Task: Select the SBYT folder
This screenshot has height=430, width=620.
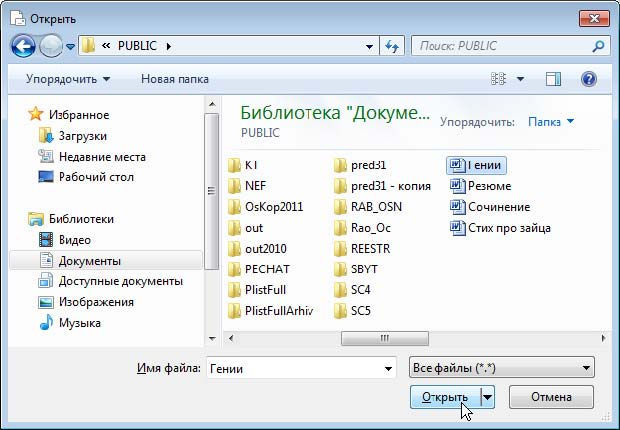Action: click(356, 269)
